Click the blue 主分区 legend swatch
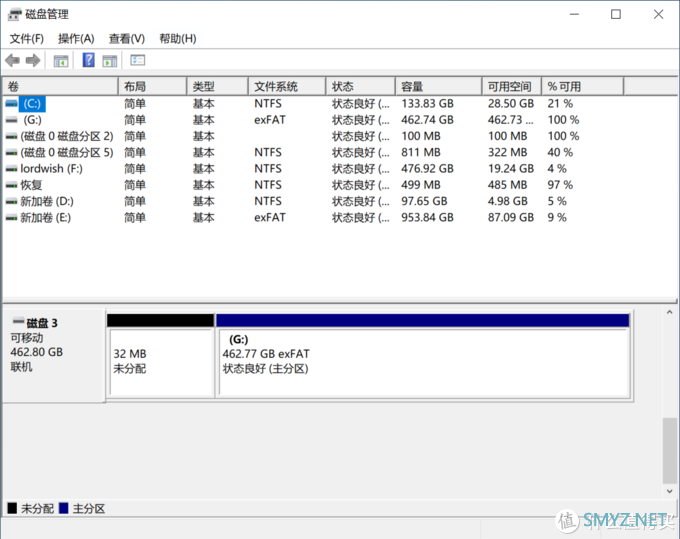Viewport: 680px width, 539px height. (63, 508)
